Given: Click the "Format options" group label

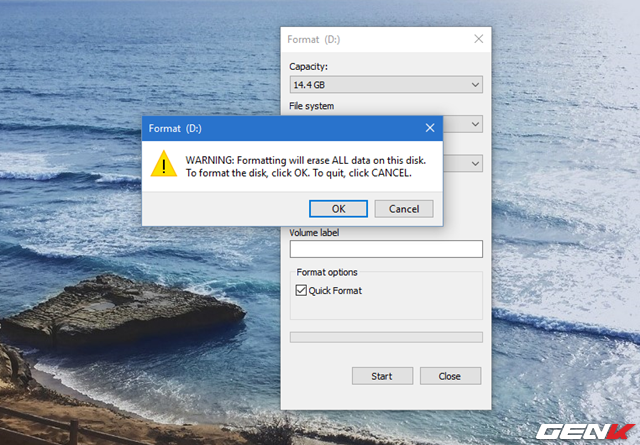Looking at the screenshot, I should pyautogui.click(x=327, y=272).
